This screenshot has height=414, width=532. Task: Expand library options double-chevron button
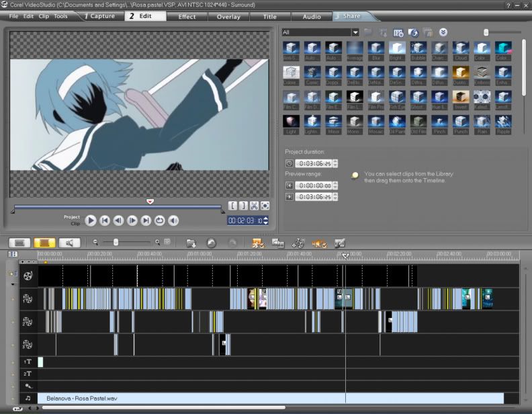(x=443, y=32)
